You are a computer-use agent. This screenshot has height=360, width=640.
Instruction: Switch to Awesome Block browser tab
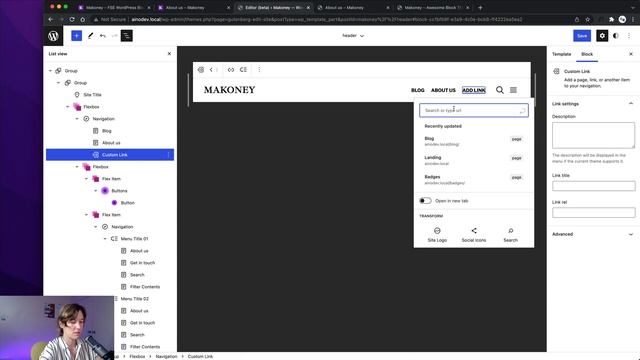433,7
